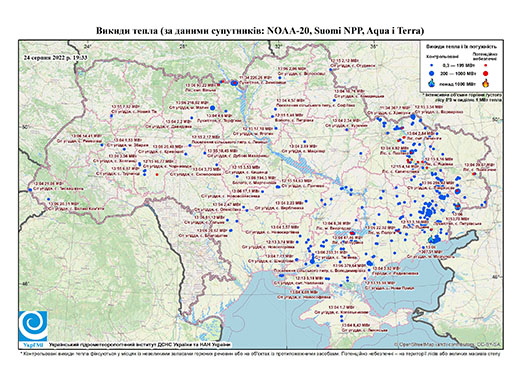Select the map title heading text
Image resolution: width=520 pixels, height=368 pixels.
[x=260, y=31]
